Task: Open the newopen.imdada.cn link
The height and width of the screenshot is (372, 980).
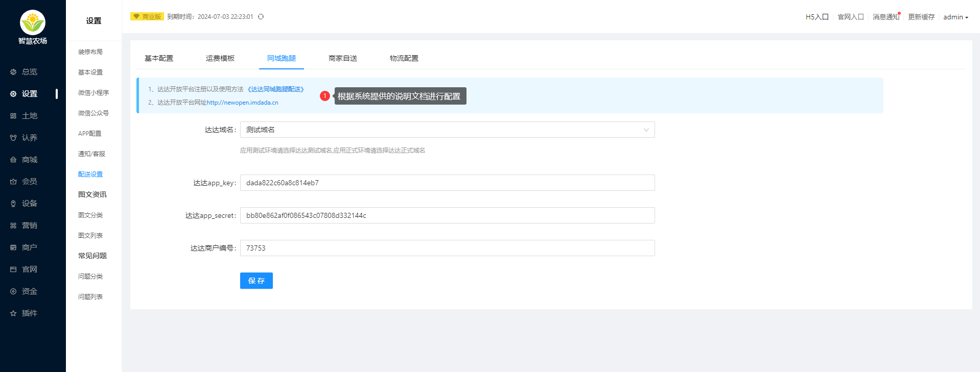Action: [x=243, y=103]
